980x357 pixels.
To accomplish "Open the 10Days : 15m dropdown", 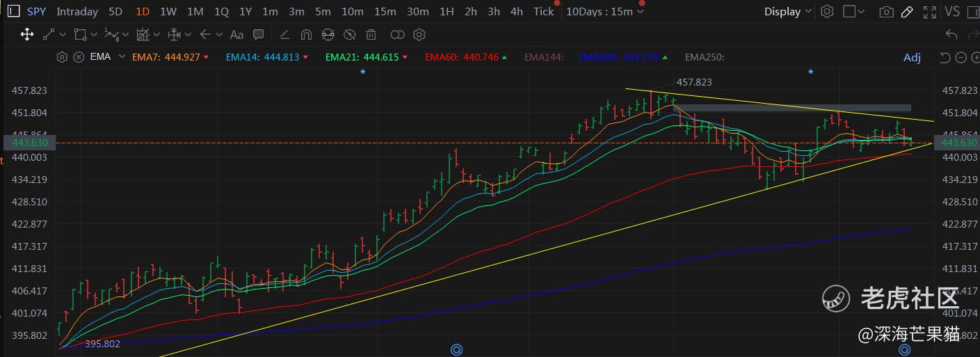I will point(604,11).
